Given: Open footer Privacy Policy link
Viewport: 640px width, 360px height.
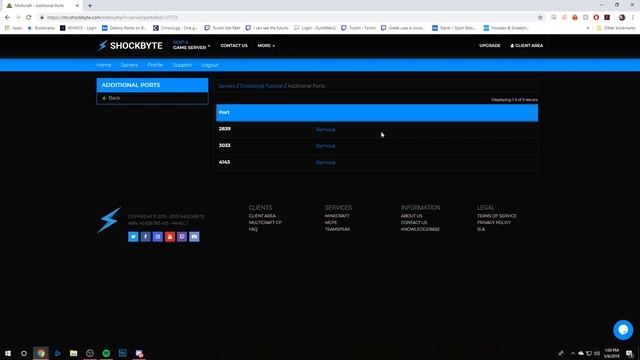Looking at the screenshot, I should click(493, 222).
